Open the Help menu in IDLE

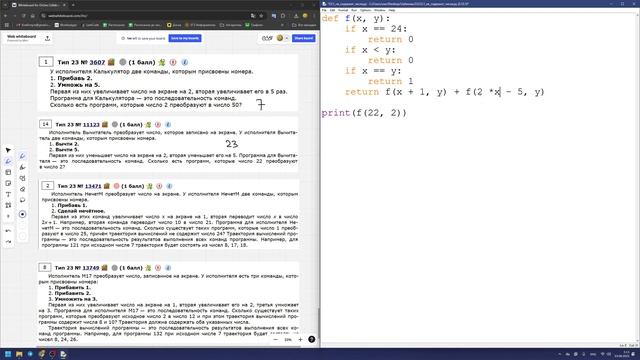point(392,10)
